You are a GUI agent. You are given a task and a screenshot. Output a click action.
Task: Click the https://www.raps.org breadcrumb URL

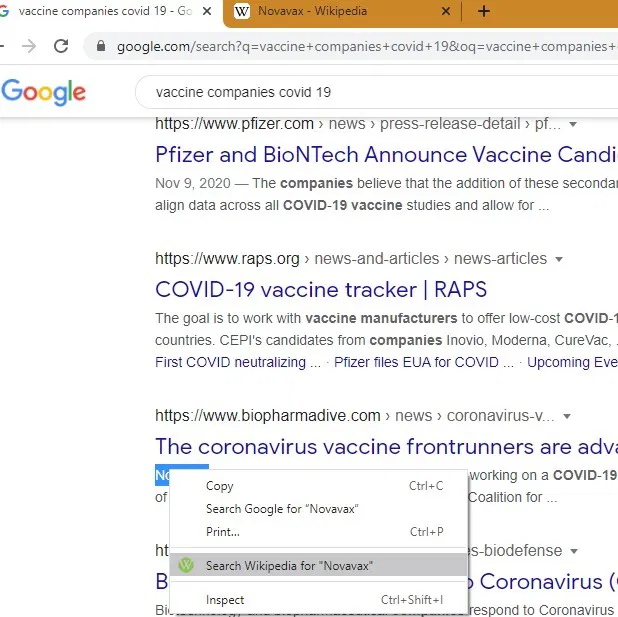(227, 259)
